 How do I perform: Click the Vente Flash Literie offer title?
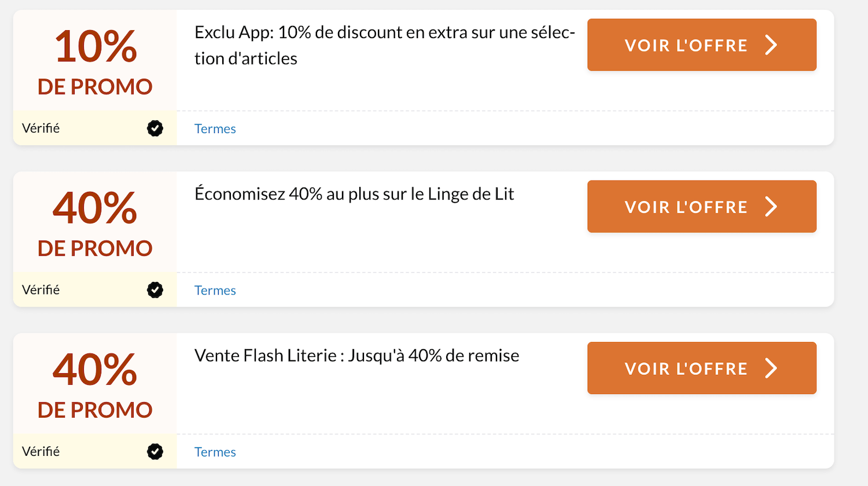[356, 355]
